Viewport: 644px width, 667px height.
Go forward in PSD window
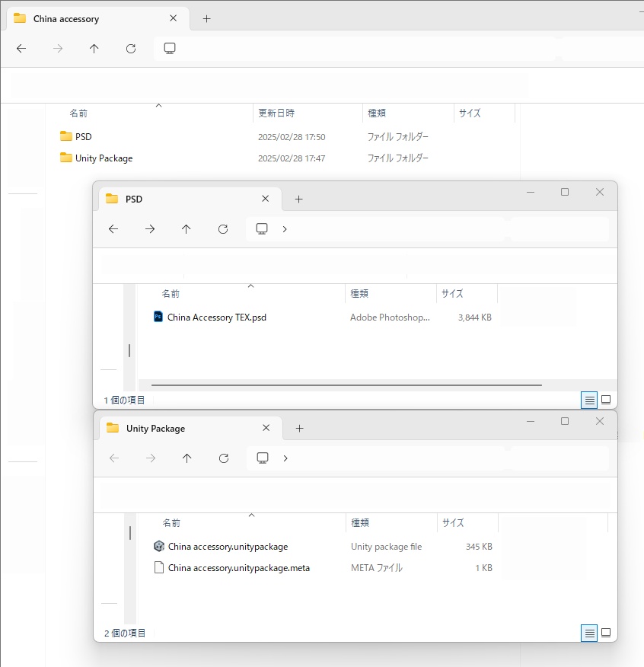click(x=150, y=229)
